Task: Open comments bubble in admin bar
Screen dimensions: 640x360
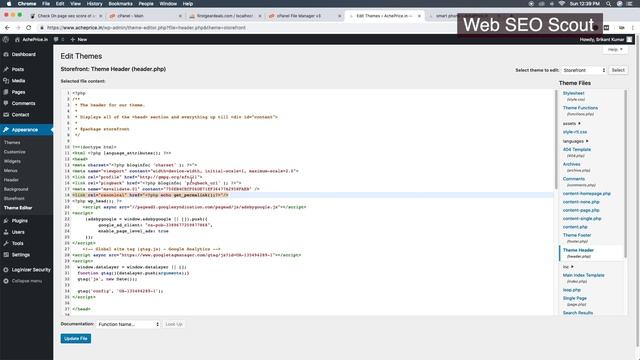Action: tap(59, 40)
